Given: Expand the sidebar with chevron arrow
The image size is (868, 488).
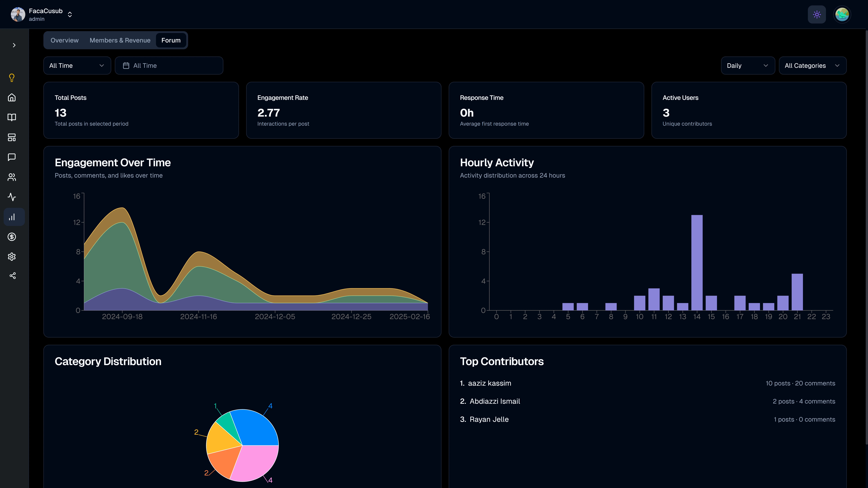Looking at the screenshot, I should [14, 45].
